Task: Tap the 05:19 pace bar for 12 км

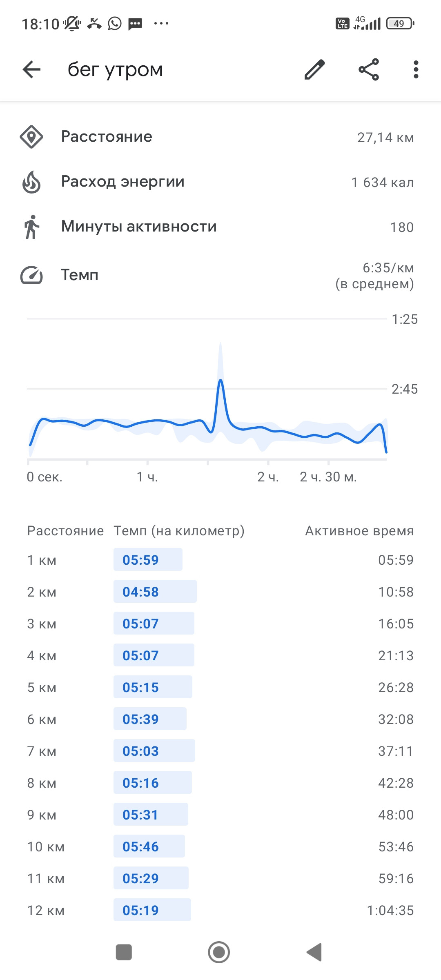Action: coord(152,910)
